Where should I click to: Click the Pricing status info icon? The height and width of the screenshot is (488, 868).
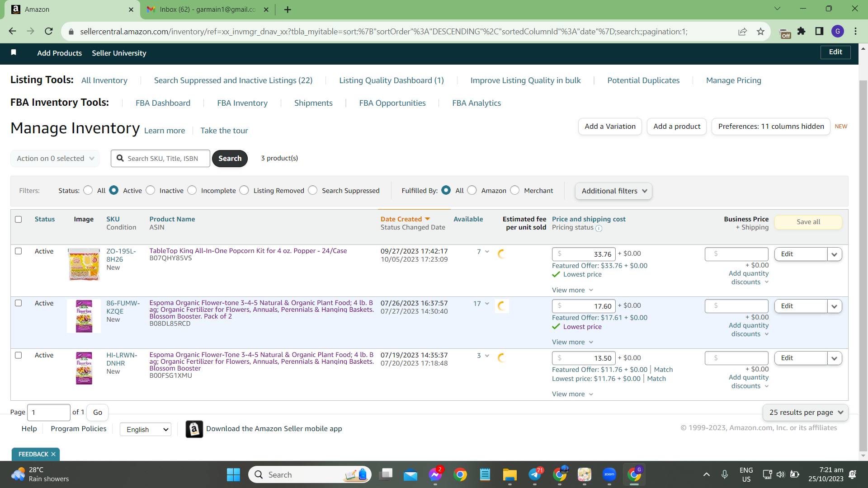coord(599,228)
